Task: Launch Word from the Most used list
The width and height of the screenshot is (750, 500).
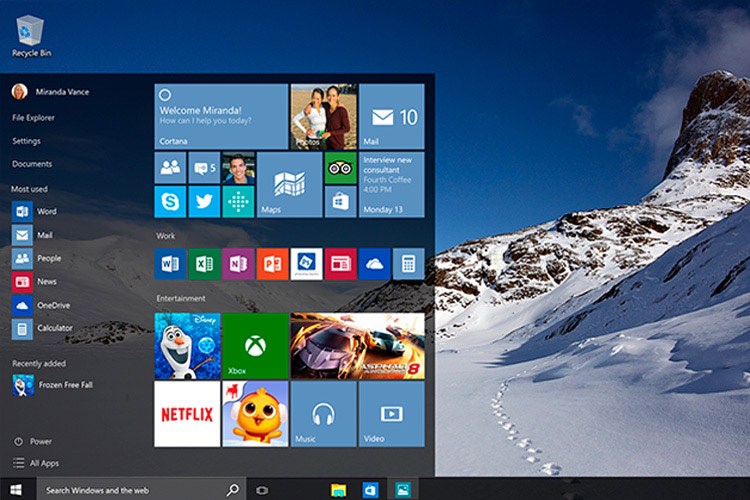Action: click(x=34, y=211)
